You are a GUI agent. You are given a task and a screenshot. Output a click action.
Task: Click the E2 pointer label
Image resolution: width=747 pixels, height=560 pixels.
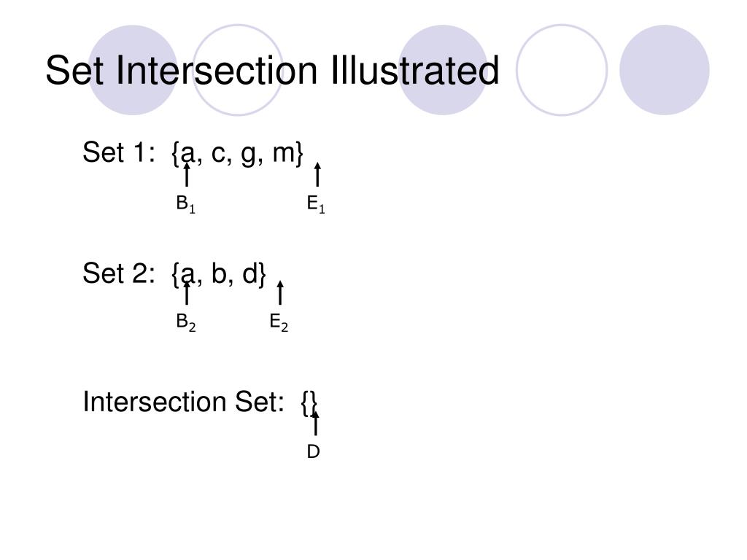point(279,322)
